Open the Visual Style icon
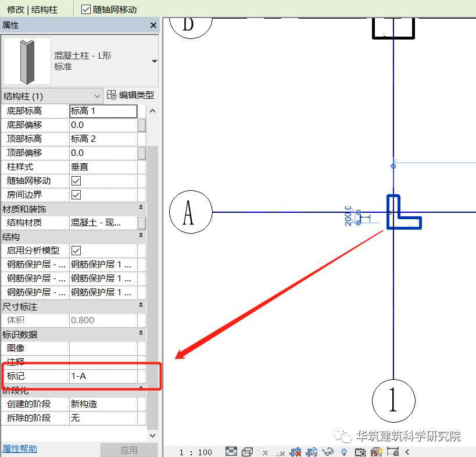 tap(247, 452)
